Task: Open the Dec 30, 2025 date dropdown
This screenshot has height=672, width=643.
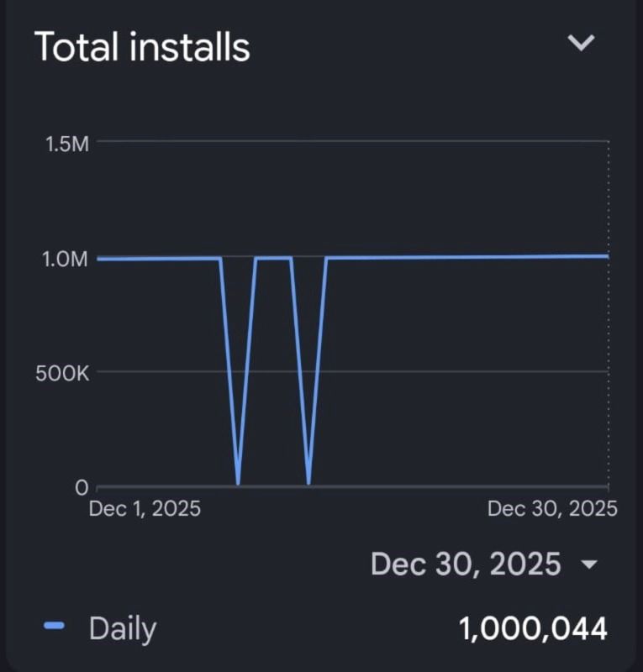Action: (x=466, y=564)
